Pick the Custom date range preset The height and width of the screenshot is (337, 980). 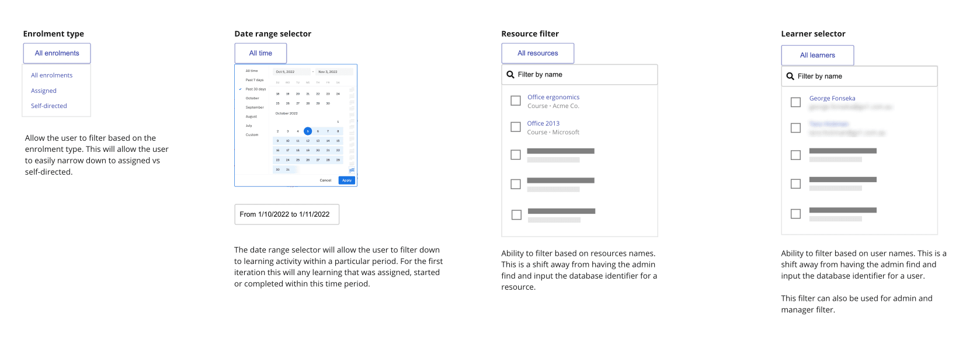[x=252, y=135]
